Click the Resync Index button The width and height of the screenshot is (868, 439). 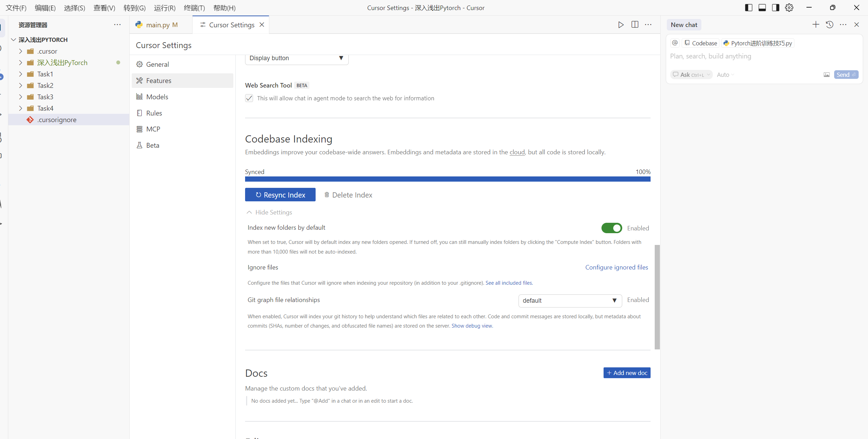[x=280, y=195]
